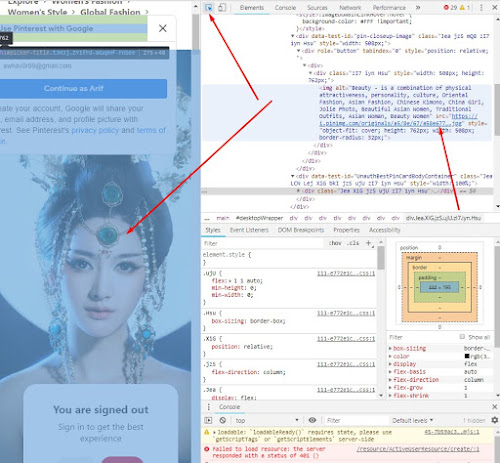Expand the flex-basis computed property
Viewport: 500px width, 463px height.
[x=390, y=372]
